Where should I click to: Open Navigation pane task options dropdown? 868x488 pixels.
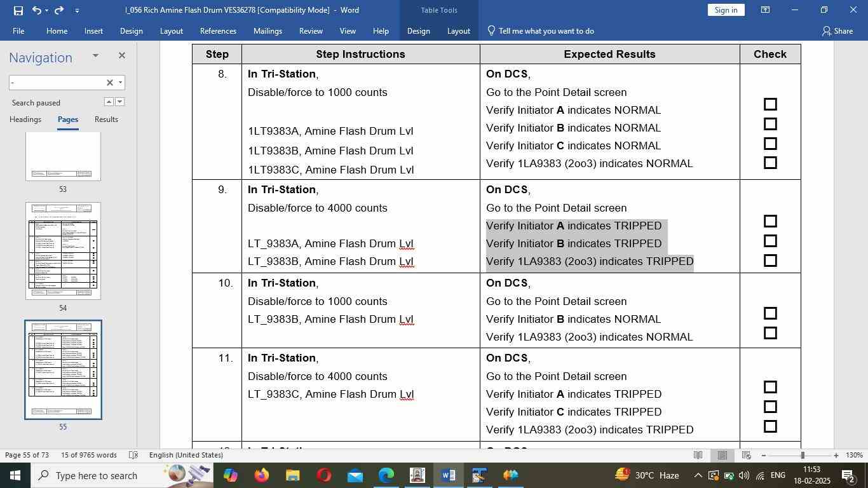pos(95,56)
